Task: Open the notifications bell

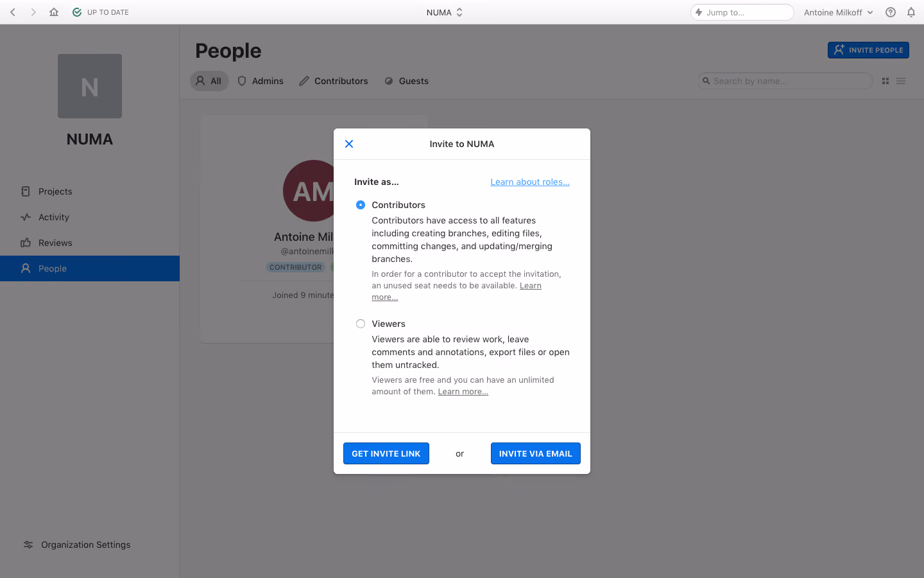Action: point(911,12)
